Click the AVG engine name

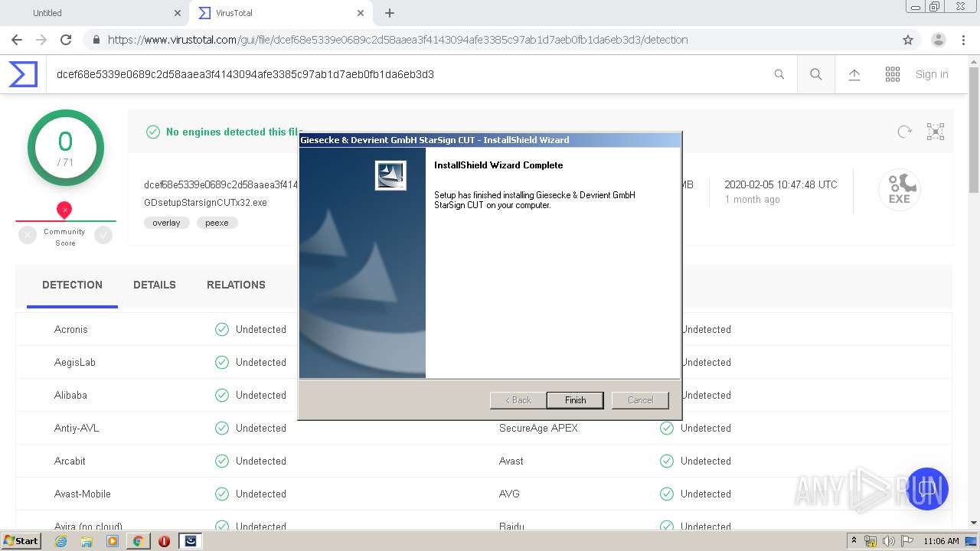509,494
